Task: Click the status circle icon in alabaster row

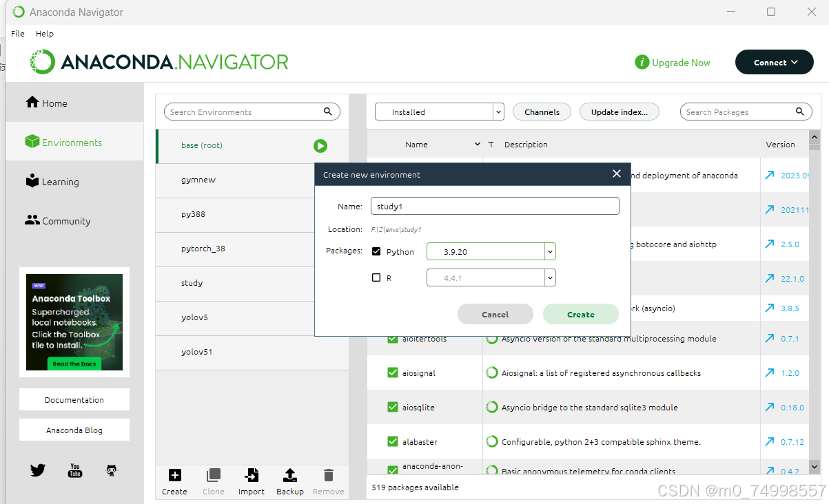Action: [492, 441]
